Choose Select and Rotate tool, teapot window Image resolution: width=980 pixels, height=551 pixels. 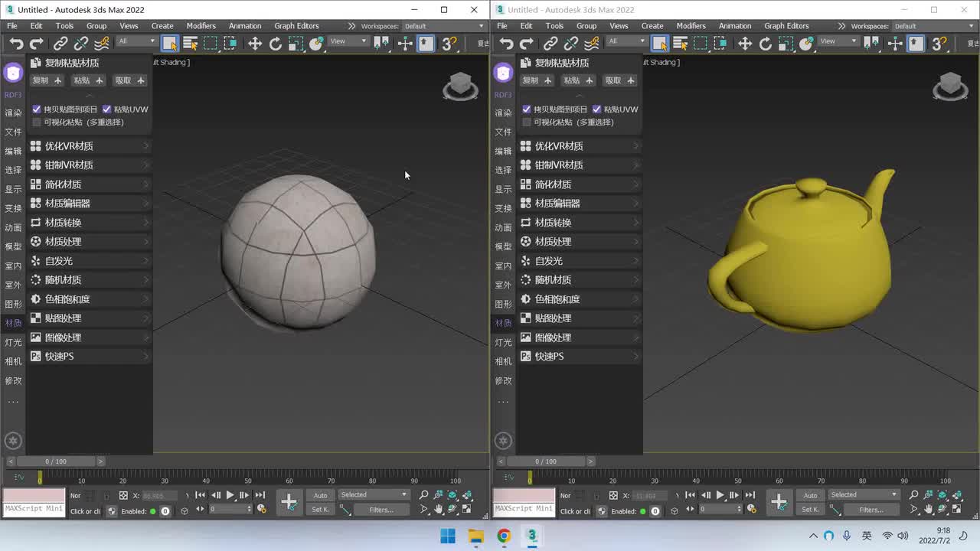tap(766, 44)
